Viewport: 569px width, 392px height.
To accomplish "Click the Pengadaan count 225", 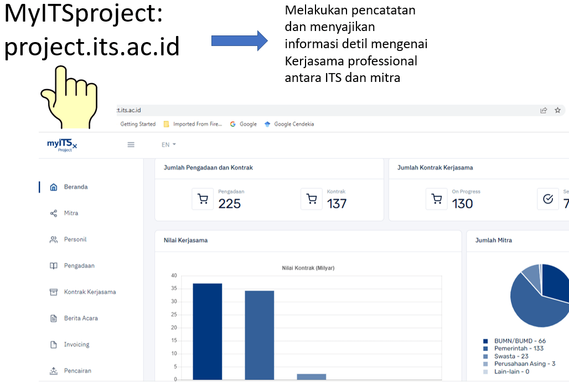I will [x=229, y=204].
